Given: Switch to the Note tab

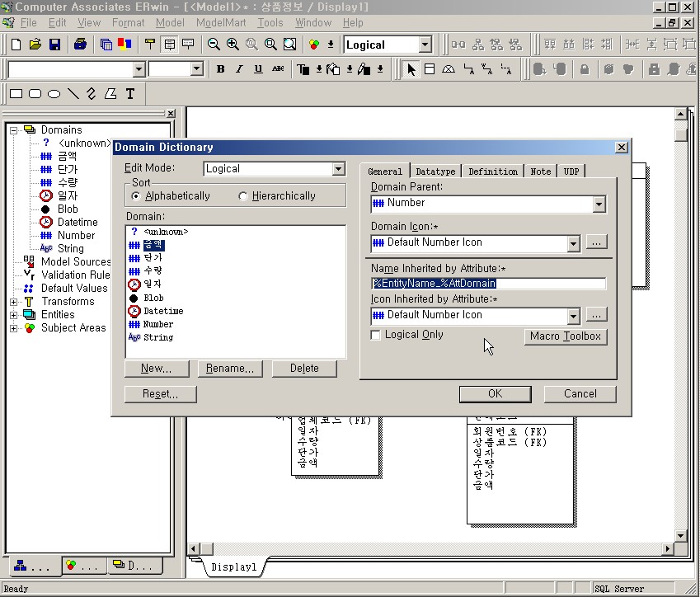Looking at the screenshot, I should coord(541,172).
